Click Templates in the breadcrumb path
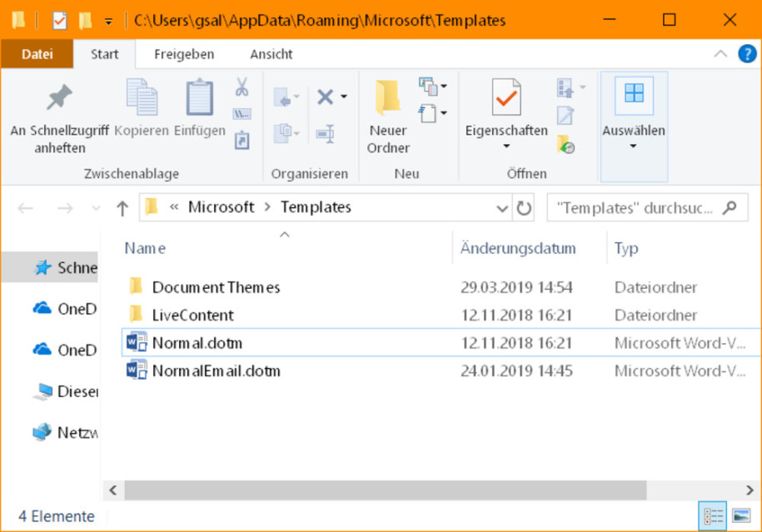 click(x=316, y=207)
